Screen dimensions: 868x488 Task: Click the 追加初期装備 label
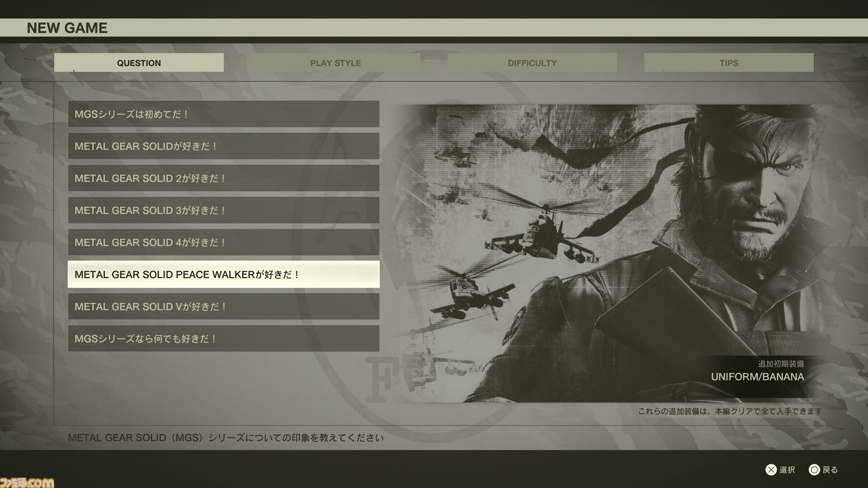(781, 364)
